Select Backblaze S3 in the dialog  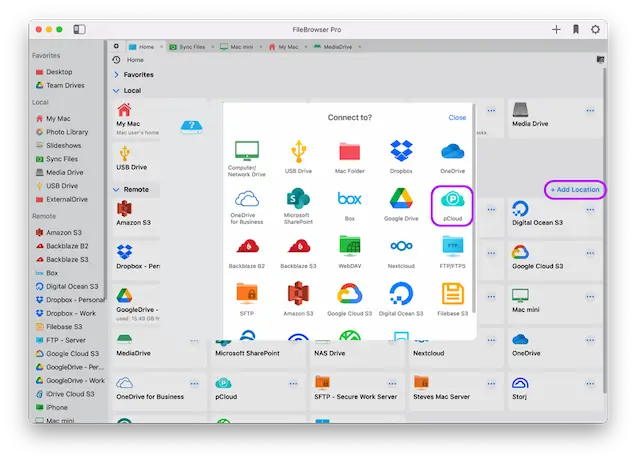[x=298, y=253]
